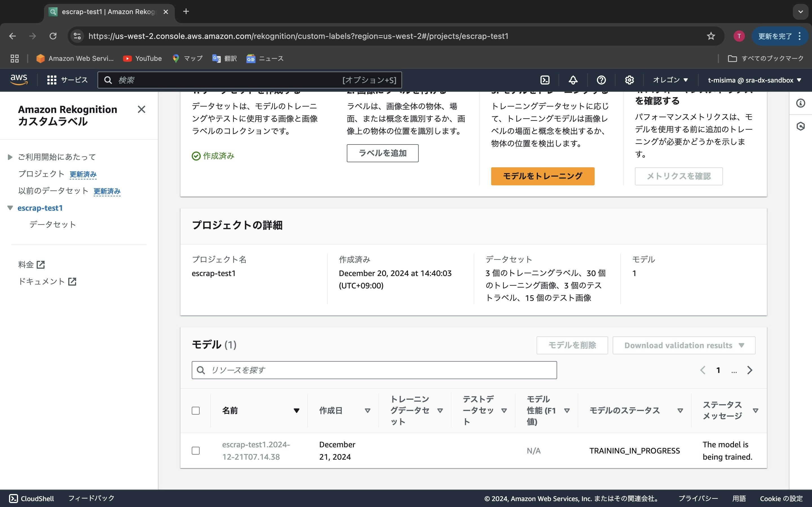Bookmark the page with the star icon

point(711,36)
